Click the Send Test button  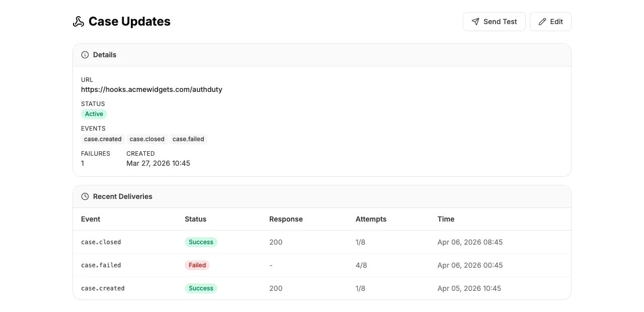[x=494, y=22]
